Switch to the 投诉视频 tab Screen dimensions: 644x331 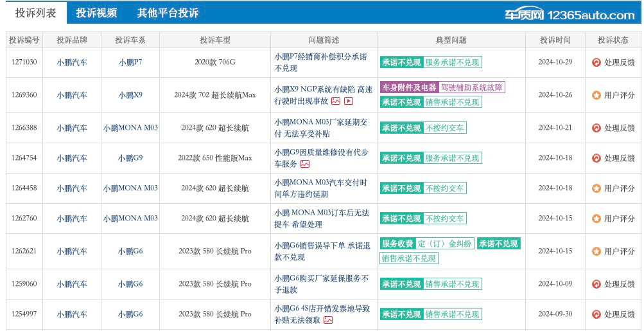pos(96,13)
